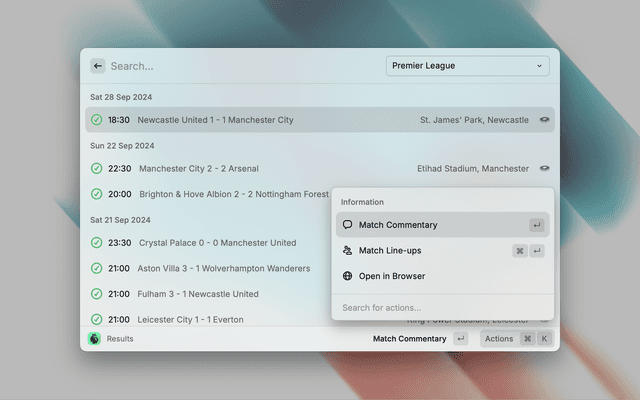Expand the dropdown chevron next to Premier League
This screenshot has width=640, height=400.
pos(539,66)
